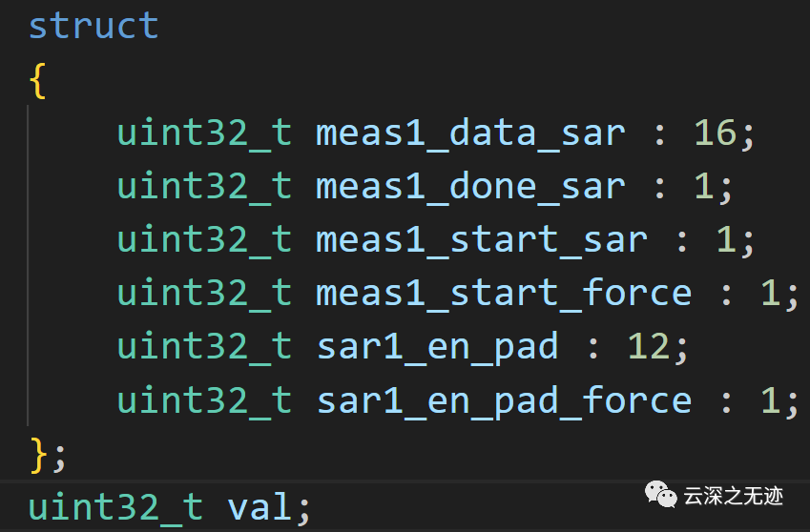
Task: Click uint32_t on the meas1_data_sar line
Action: point(204,133)
